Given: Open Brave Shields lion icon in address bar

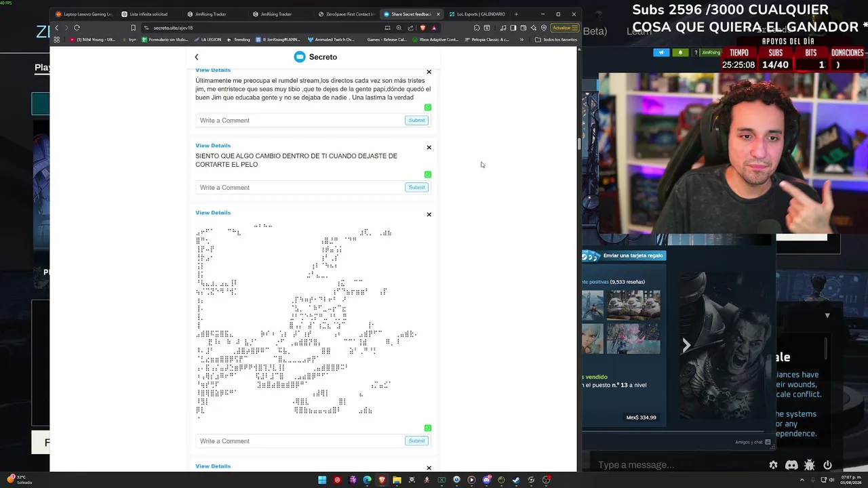Looking at the screenshot, I should (x=422, y=28).
